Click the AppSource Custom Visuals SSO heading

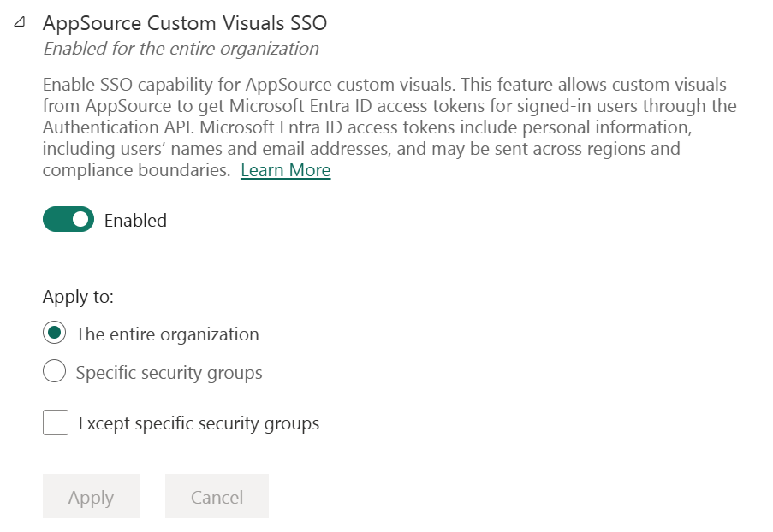[185, 22]
